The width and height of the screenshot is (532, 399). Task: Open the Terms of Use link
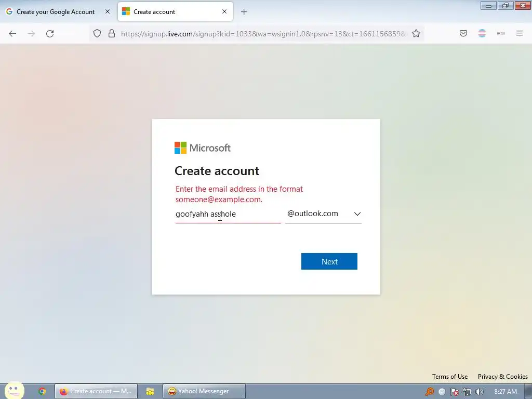pyautogui.click(x=449, y=377)
